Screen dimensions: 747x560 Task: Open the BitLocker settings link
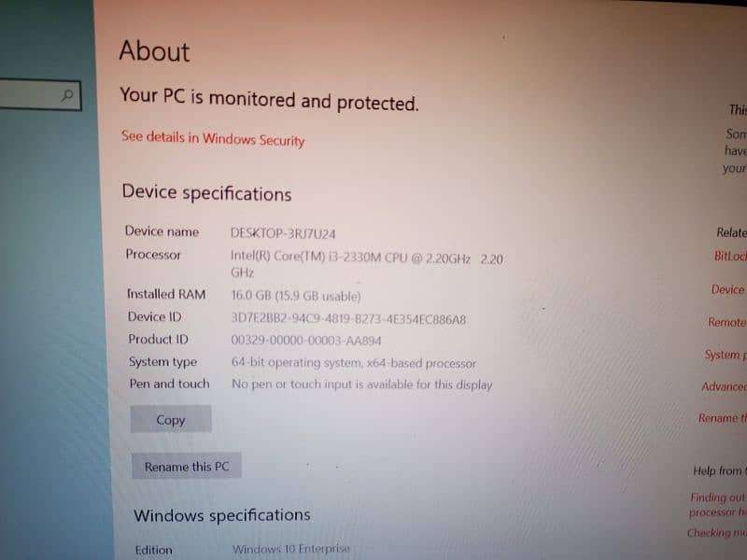coord(730,256)
